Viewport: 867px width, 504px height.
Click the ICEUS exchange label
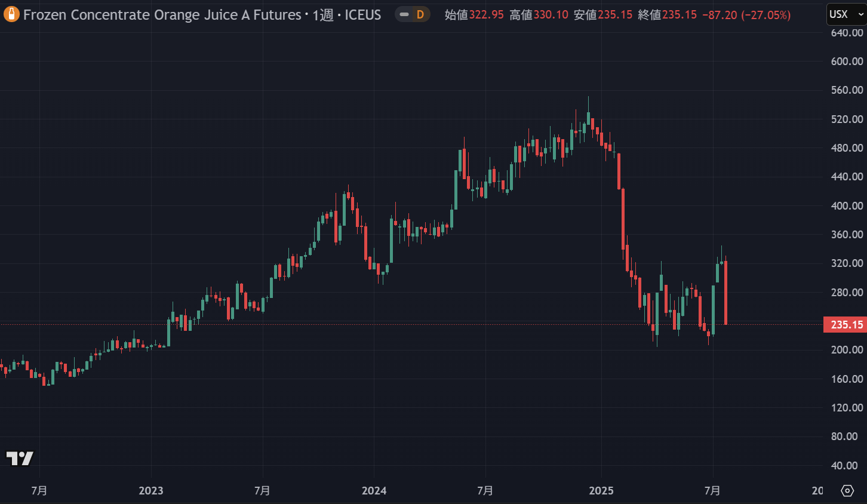coord(362,15)
